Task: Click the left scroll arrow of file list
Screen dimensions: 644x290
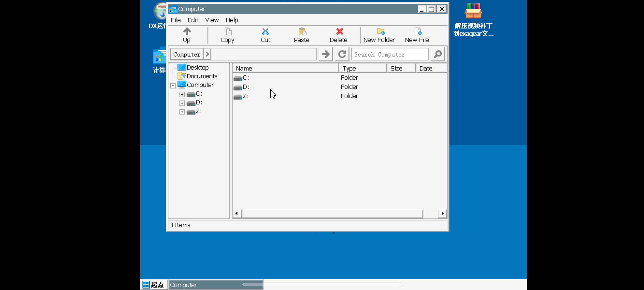Action: pos(237,213)
